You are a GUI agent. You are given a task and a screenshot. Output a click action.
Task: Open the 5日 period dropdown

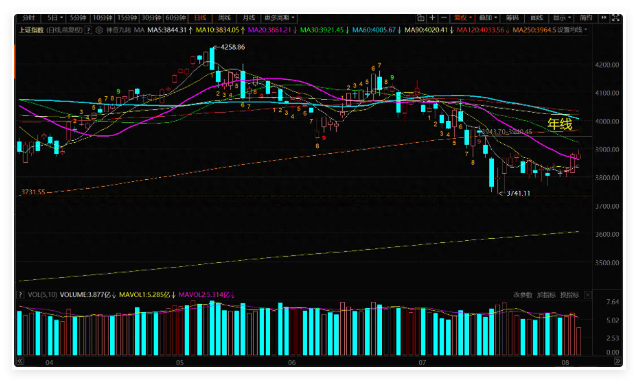(x=55, y=18)
